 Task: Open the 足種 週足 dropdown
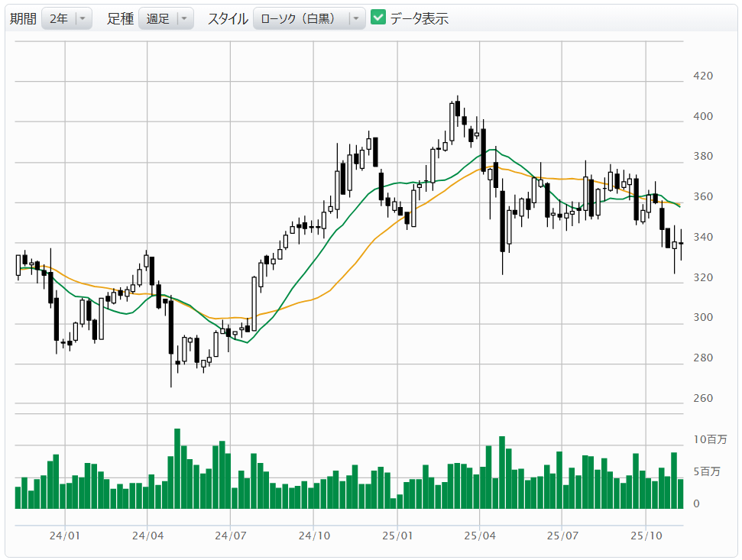click(166, 19)
